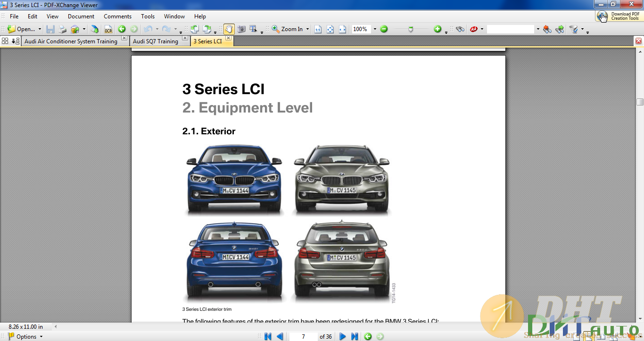
Task: Close the Audi Air Conditioner System Training tab
Action: 124,38
